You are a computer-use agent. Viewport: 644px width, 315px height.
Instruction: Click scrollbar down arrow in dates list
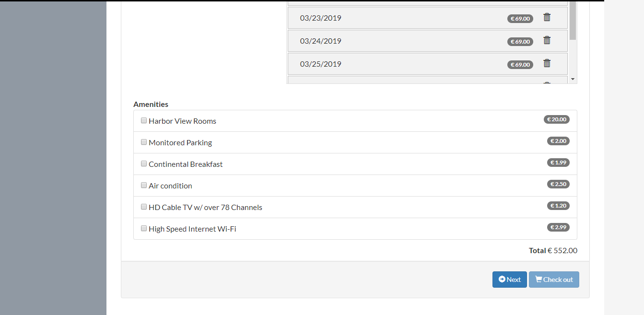(573, 79)
